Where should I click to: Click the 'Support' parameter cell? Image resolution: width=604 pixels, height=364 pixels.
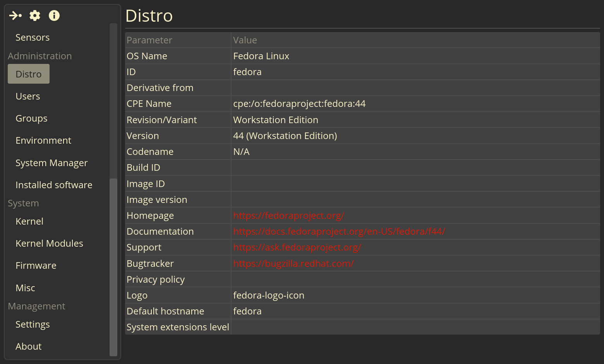[178, 247]
